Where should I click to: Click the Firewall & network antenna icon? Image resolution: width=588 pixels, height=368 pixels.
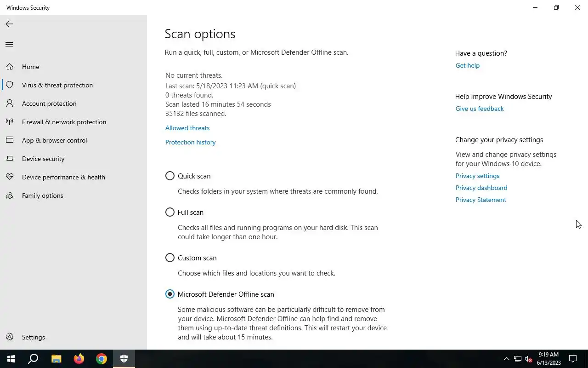(x=10, y=122)
